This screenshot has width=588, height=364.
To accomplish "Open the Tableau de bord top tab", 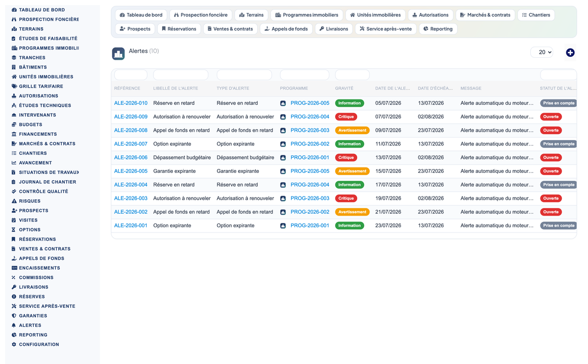I will (141, 15).
